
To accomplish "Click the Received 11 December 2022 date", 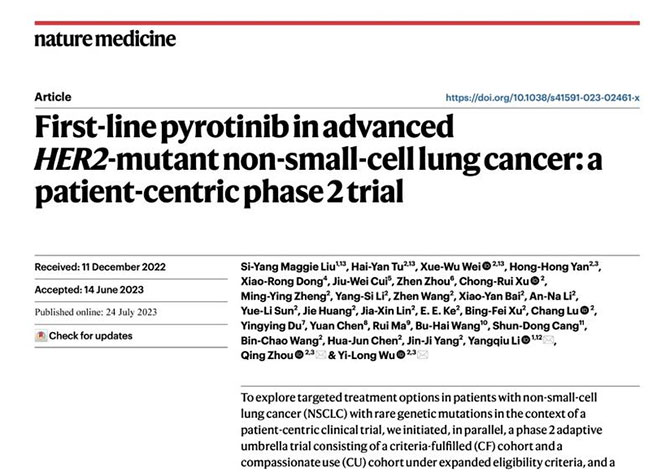I will coord(100,267).
